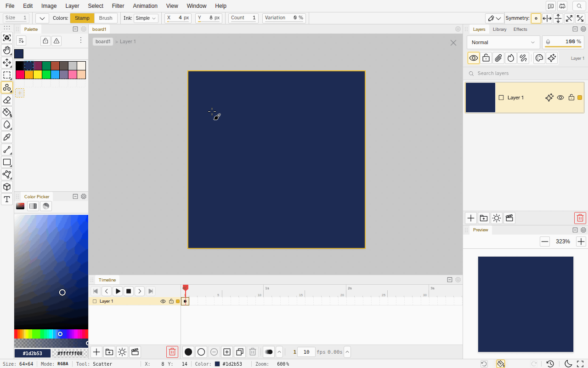
Task: Zoom out the Preview panel
Action: click(x=545, y=241)
